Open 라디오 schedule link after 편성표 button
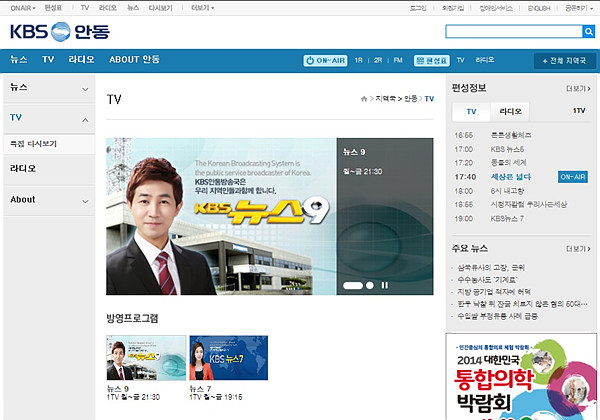 tap(485, 60)
